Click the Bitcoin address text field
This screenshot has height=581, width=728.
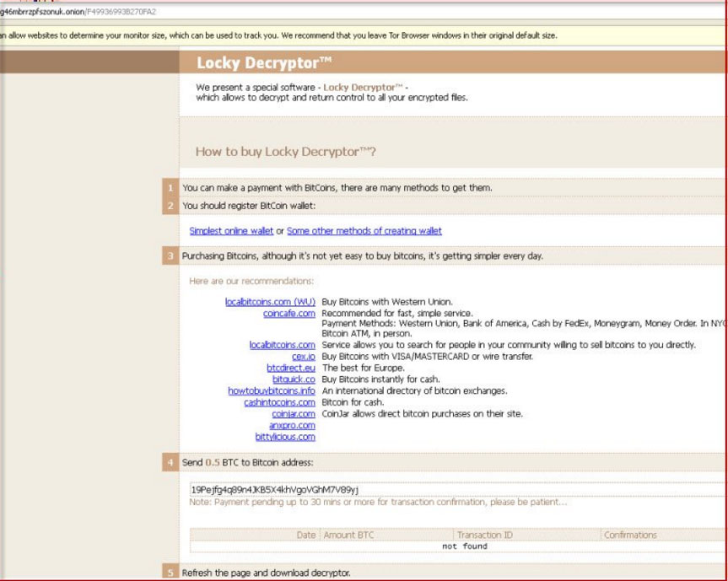pos(456,489)
